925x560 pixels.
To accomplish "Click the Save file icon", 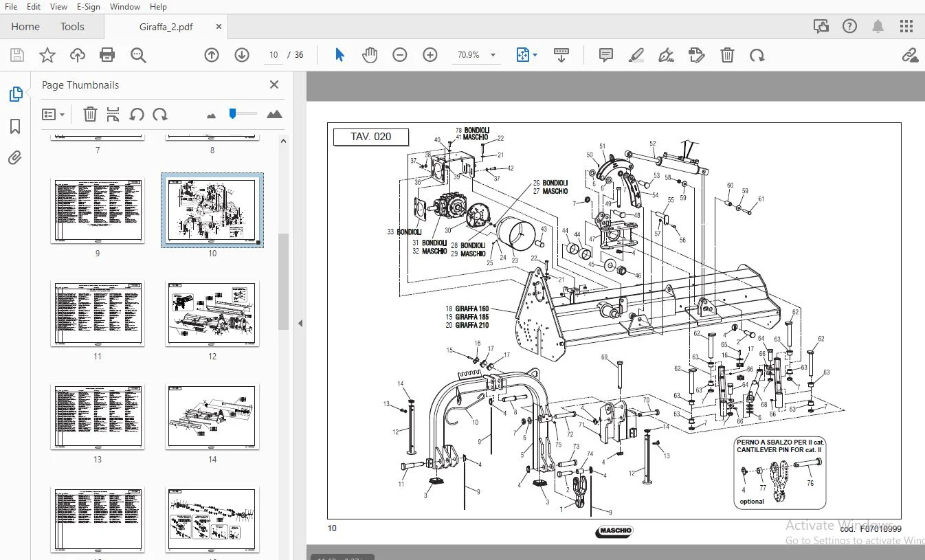I will point(16,55).
